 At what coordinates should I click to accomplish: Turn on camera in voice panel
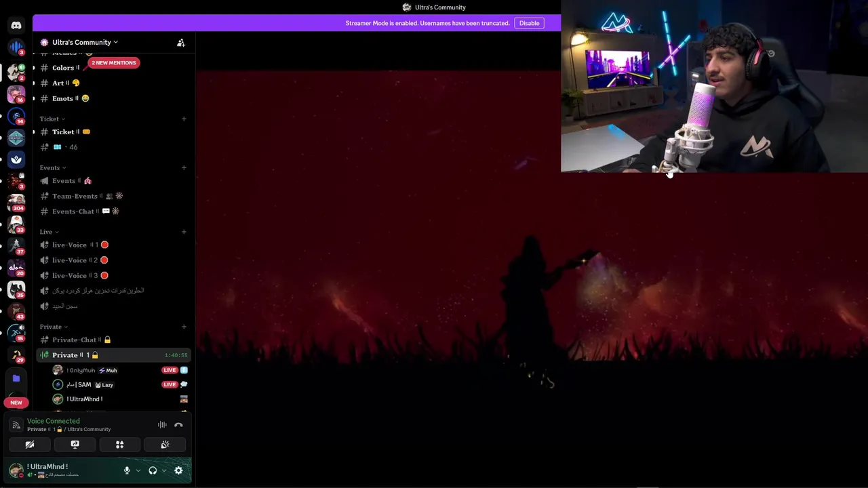click(30, 445)
